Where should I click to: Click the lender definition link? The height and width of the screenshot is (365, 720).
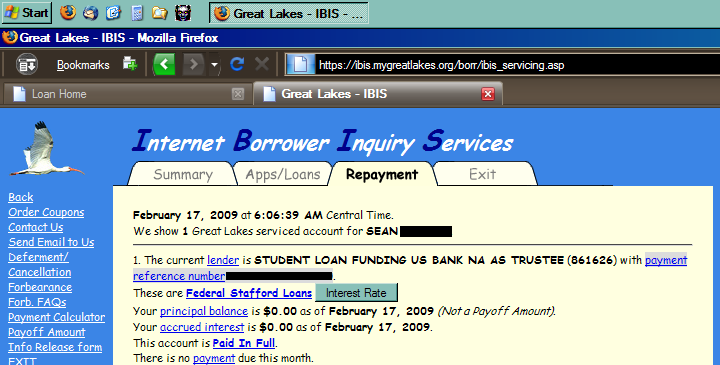(223, 260)
